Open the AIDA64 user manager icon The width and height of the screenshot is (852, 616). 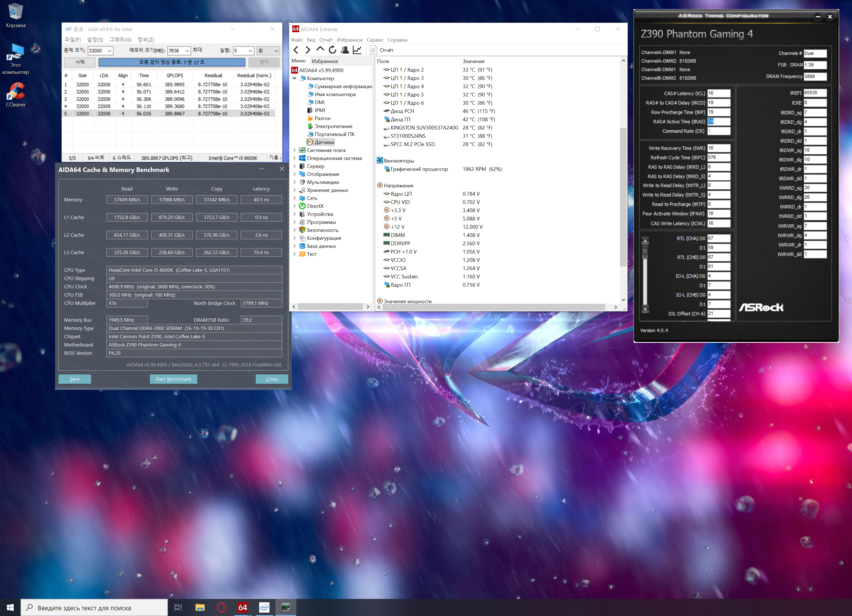345,50
